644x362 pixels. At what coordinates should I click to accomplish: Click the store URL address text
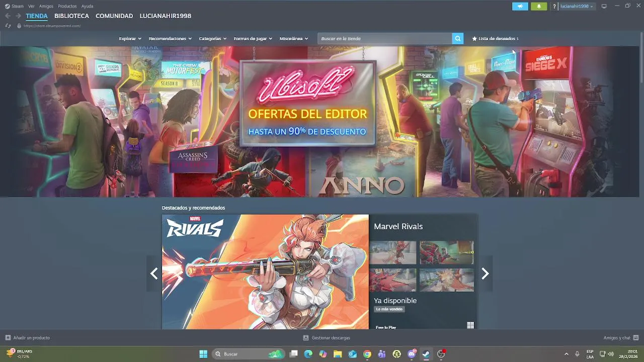click(52, 26)
